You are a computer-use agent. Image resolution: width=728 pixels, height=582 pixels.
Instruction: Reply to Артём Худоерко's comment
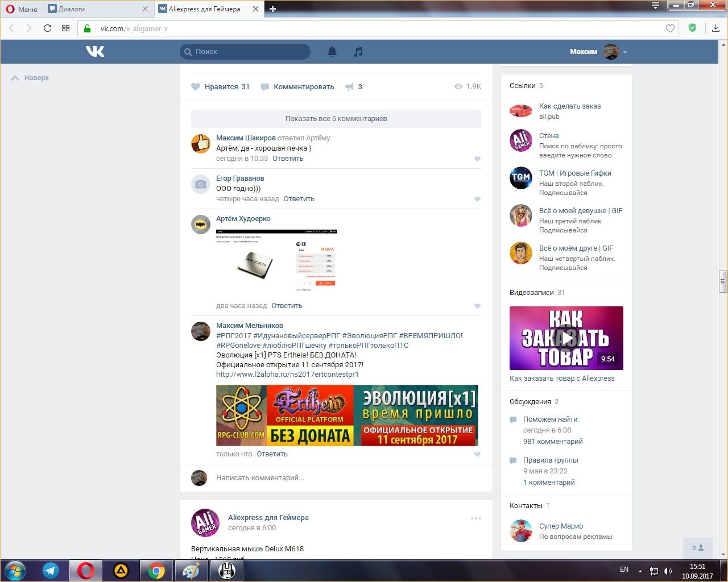tap(287, 306)
